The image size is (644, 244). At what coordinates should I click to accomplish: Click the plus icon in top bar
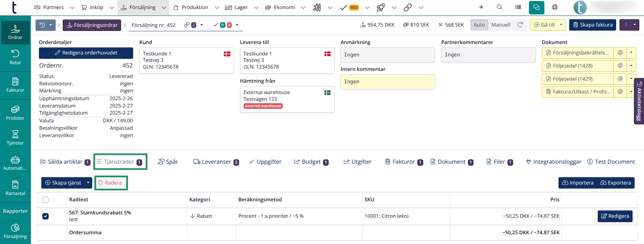(x=481, y=7)
